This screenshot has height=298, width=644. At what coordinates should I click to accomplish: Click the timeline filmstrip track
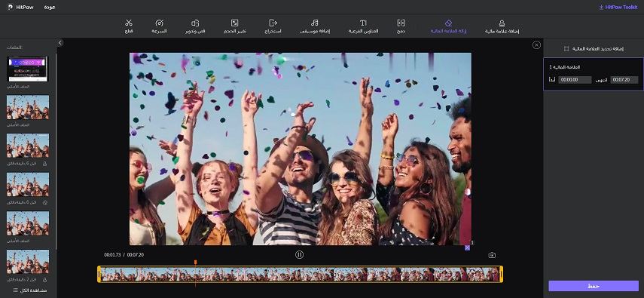(x=300, y=274)
